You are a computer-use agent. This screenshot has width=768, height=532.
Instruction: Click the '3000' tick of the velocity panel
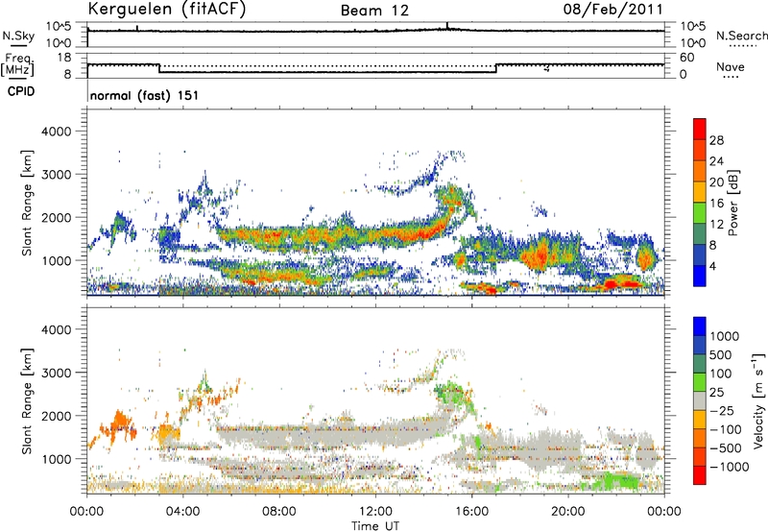(x=57, y=373)
